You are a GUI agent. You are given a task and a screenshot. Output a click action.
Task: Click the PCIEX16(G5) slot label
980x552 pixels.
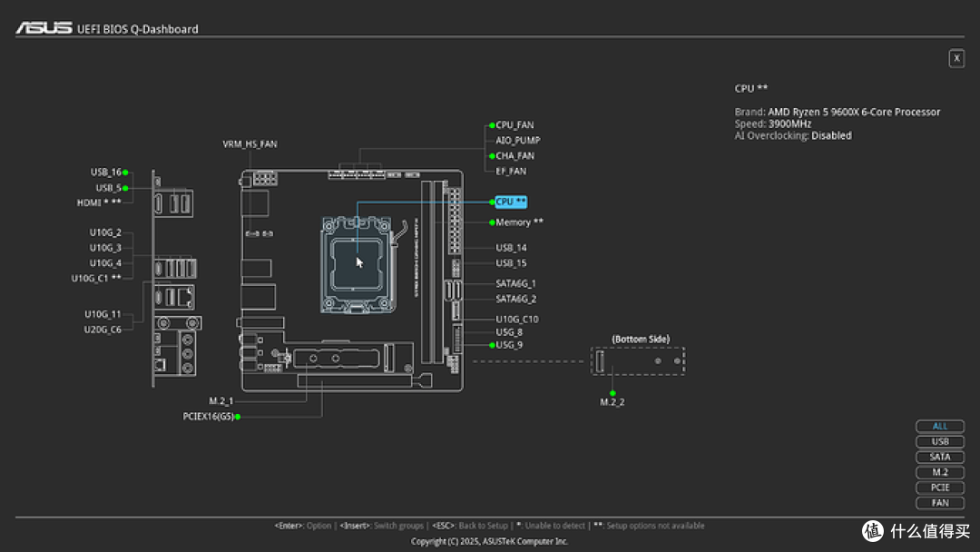click(208, 417)
